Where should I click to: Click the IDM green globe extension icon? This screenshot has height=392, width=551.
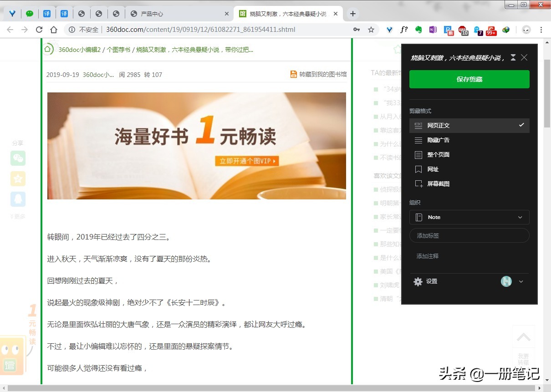(x=506, y=30)
